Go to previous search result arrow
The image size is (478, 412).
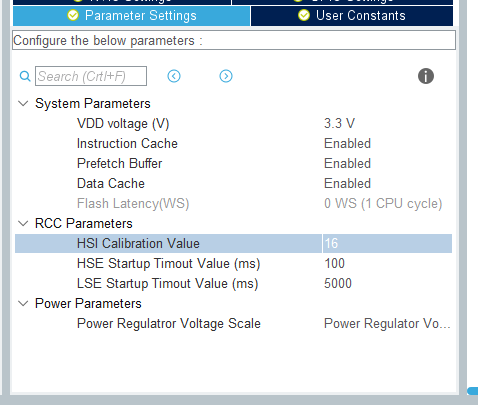pyautogui.click(x=174, y=76)
